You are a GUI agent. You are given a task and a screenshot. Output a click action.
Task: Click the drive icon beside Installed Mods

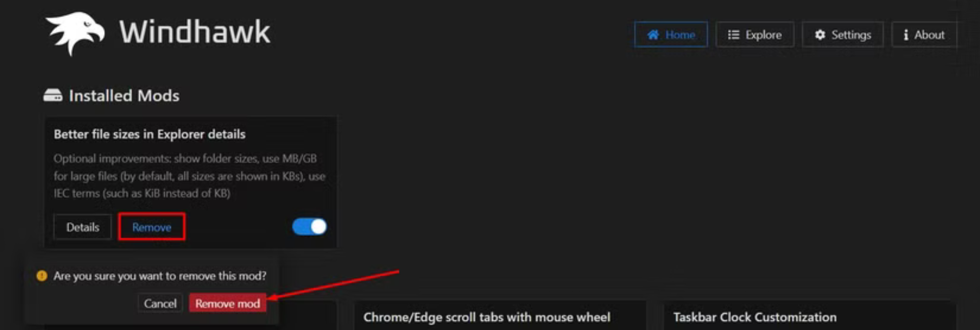[x=53, y=95]
